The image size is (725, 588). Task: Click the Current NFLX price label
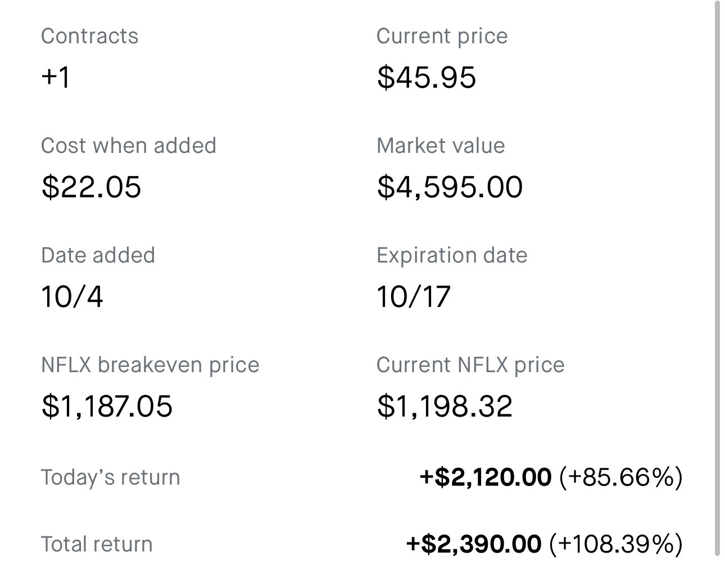[470, 365]
